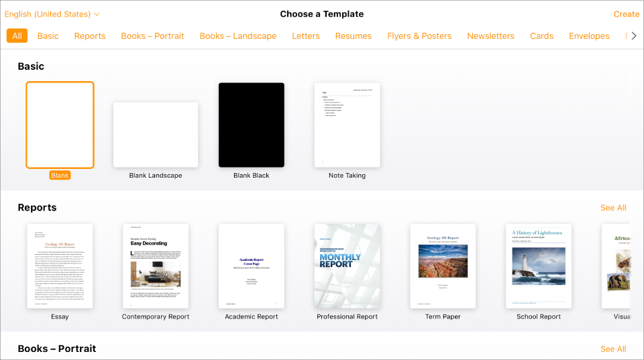Click the highlighted Blank label
Viewport: 644px width, 360px height.
tap(60, 175)
